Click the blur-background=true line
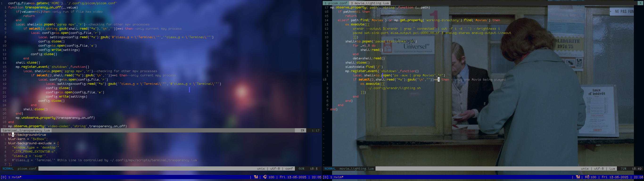 click(27, 135)
